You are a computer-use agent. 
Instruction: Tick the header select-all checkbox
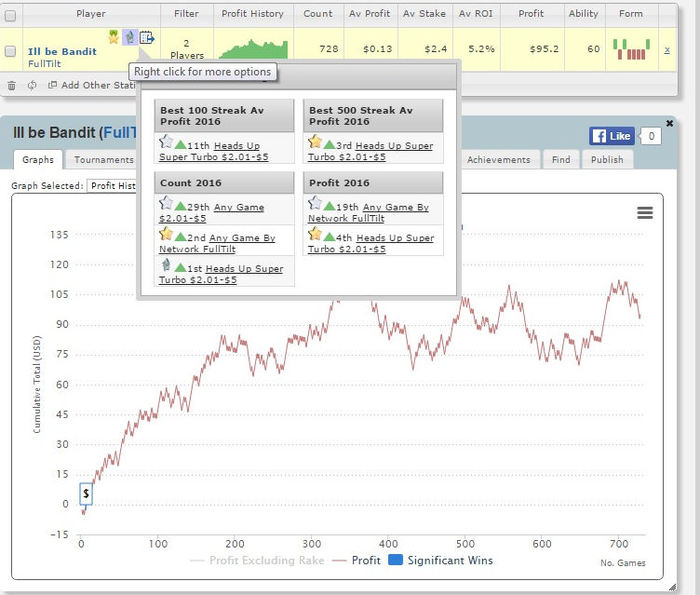(x=10, y=16)
